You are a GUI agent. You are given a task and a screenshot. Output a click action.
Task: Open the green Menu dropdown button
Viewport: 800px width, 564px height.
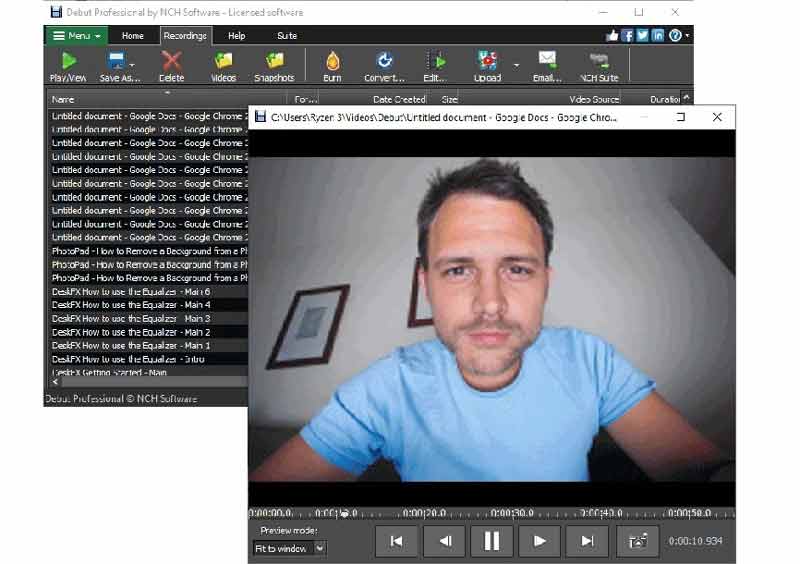coord(76,36)
